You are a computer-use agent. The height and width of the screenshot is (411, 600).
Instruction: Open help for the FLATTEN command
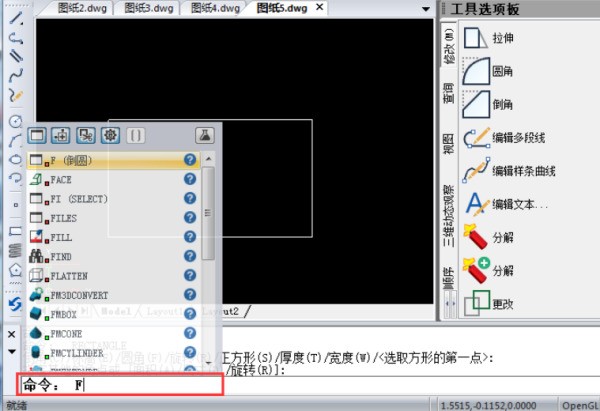click(190, 276)
